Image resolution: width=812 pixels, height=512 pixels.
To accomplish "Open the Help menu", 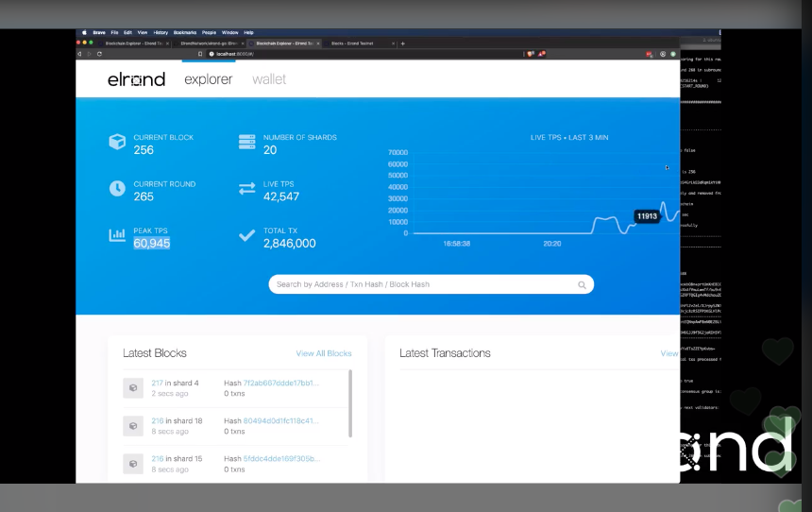I will [248, 32].
